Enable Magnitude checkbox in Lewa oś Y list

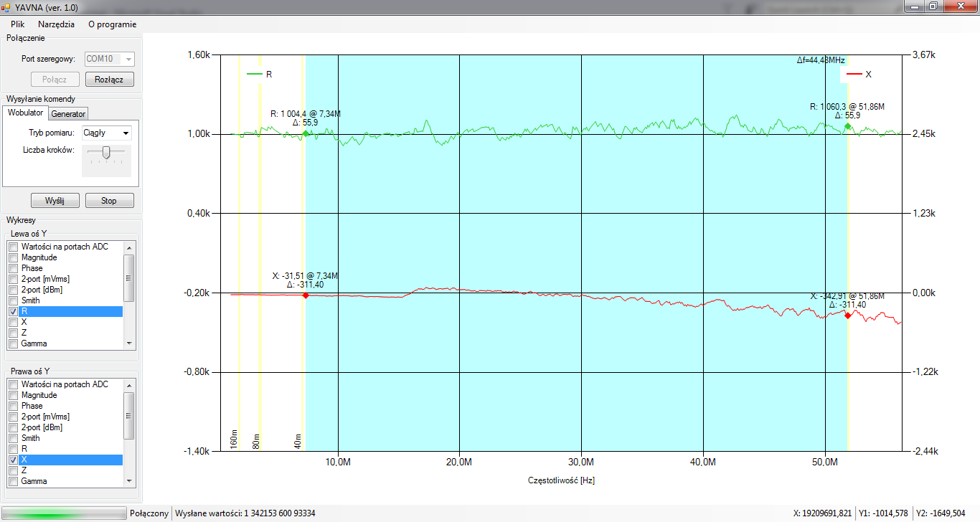[13, 257]
